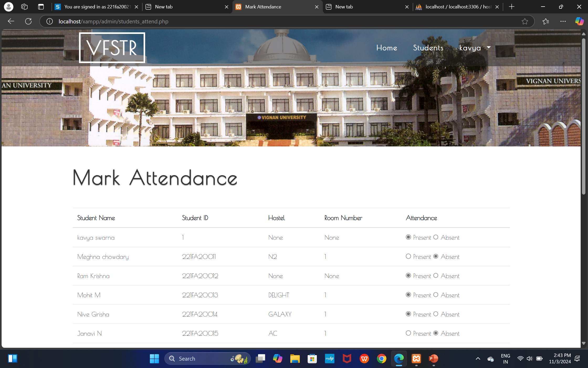Click page scrollbar down arrow
Image resolution: width=588 pixels, height=368 pixels.
tap(584, 343)
